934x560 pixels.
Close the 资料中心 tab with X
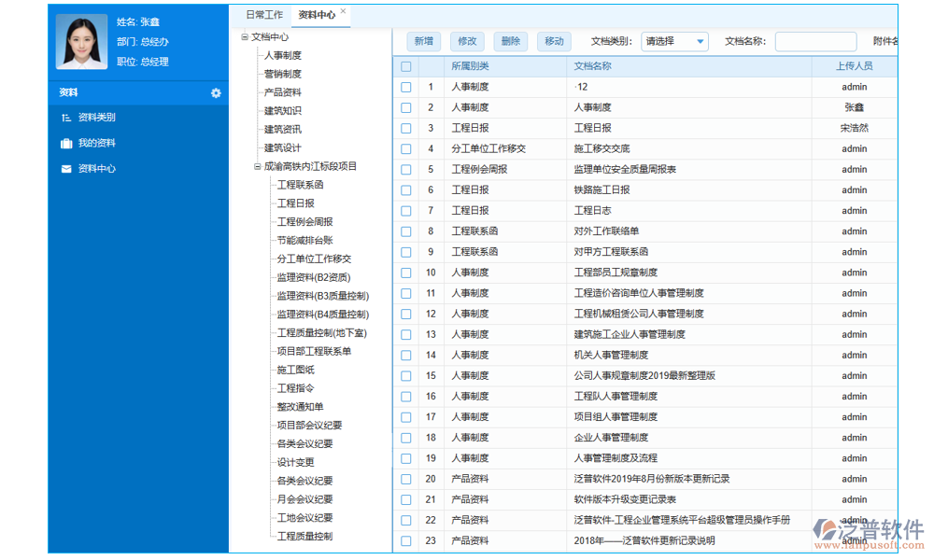pyautogui.click(x=344, y=12)
